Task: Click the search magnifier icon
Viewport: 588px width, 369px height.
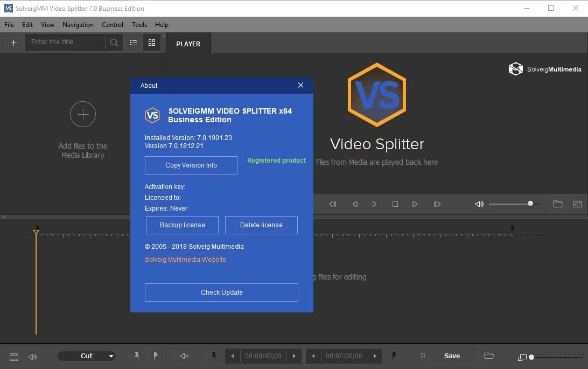Action: pyautogui.click(x=114, y=43)
